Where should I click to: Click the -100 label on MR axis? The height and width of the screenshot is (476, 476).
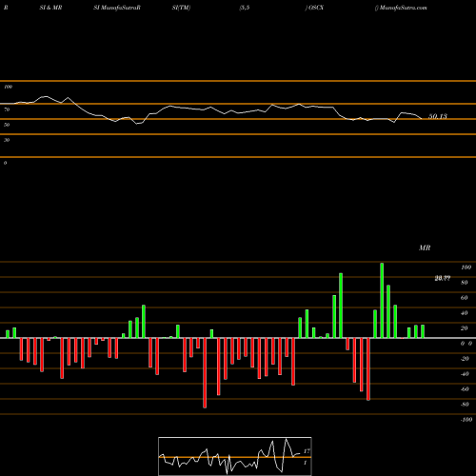(x=466, y=420)
